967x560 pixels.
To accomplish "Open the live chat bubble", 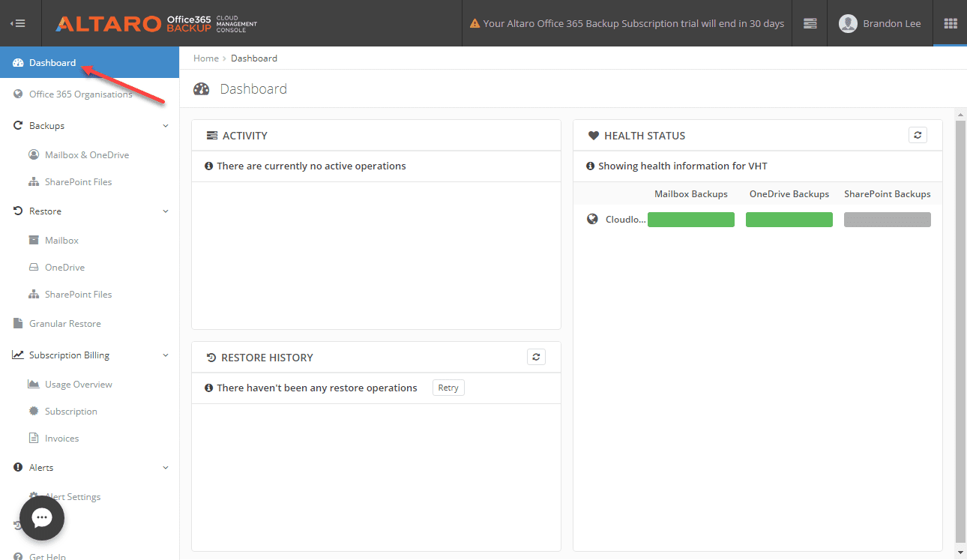I will 42,518.
